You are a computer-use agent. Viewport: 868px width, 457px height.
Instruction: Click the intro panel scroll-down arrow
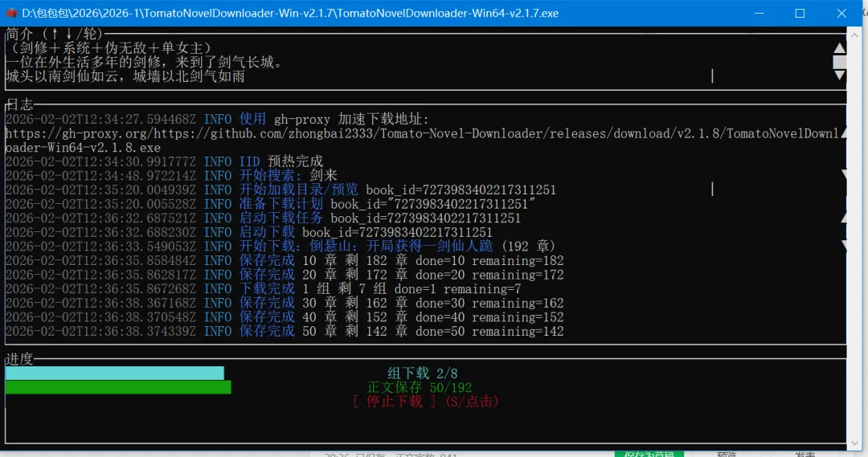(839, 75)
